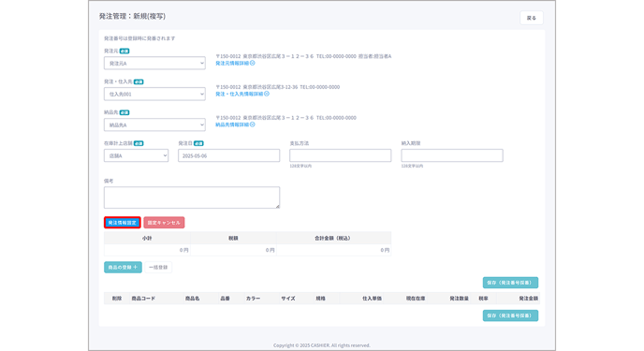Screen dimensions: 644x351
Task: Select the 税率 column header
Action: pos(483,299)
